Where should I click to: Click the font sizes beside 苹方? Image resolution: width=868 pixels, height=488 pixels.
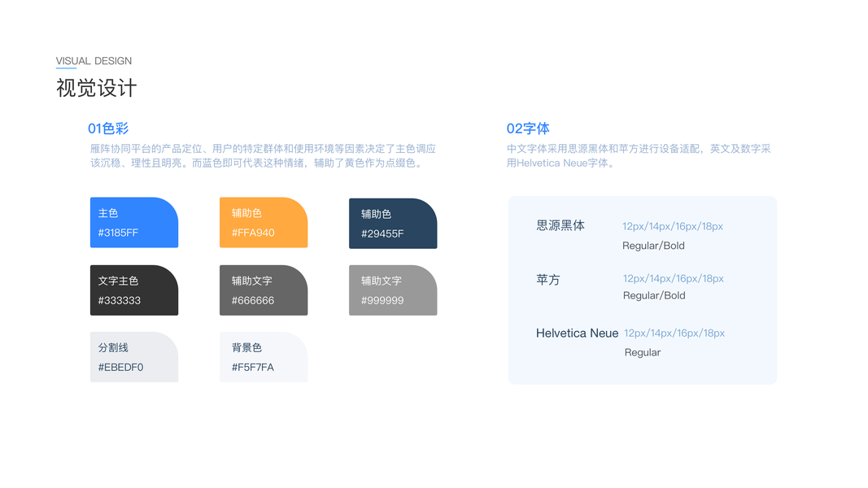673,278
